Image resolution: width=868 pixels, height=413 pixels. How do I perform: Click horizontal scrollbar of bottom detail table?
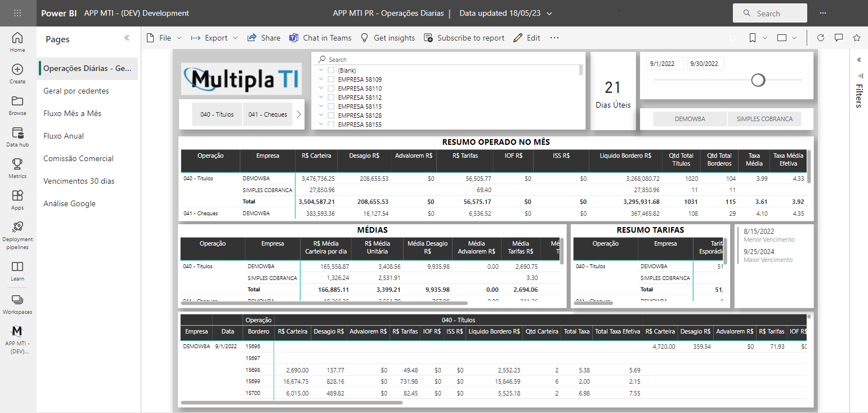[292, 402]
